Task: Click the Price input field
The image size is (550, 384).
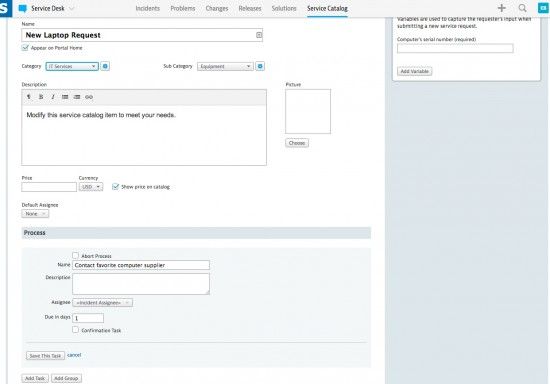Action: [49, 187]
